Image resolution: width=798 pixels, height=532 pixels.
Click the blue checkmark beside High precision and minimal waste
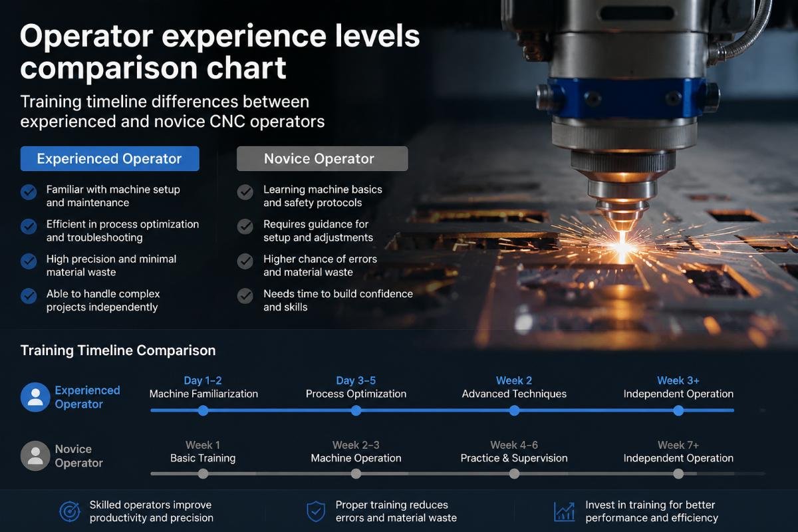[29, 261]
